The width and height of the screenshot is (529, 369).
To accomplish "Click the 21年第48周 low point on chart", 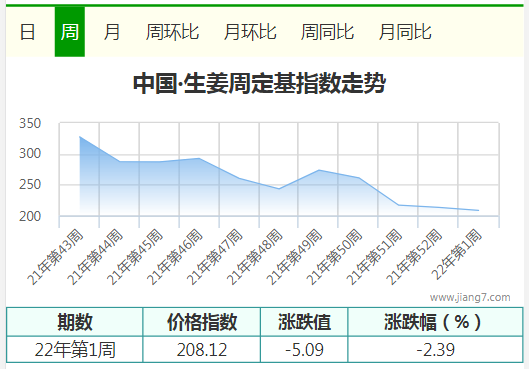I will pos(279,189).
